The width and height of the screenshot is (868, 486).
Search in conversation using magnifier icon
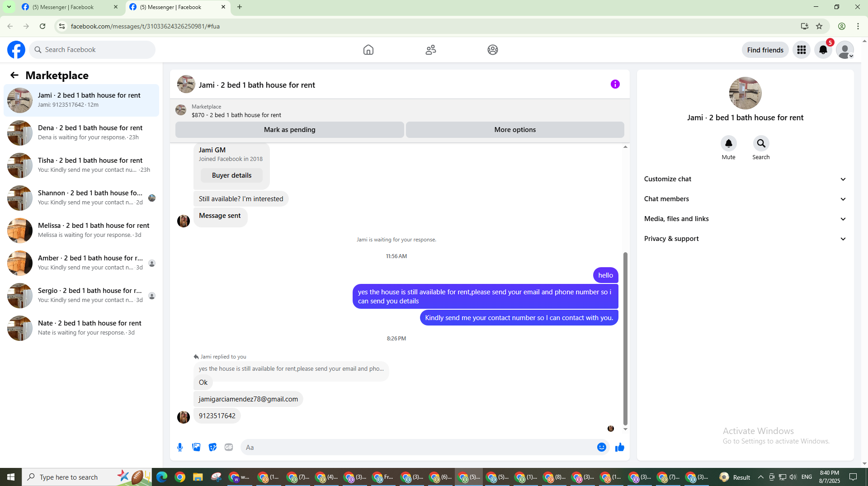[761, 143]
